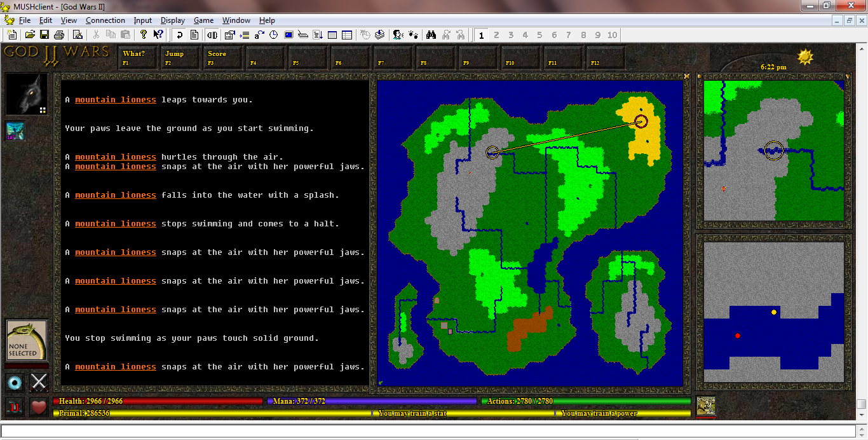Open world properties configuration icon
This screenshot has width=868, height=440.
[x=229, y=35]
